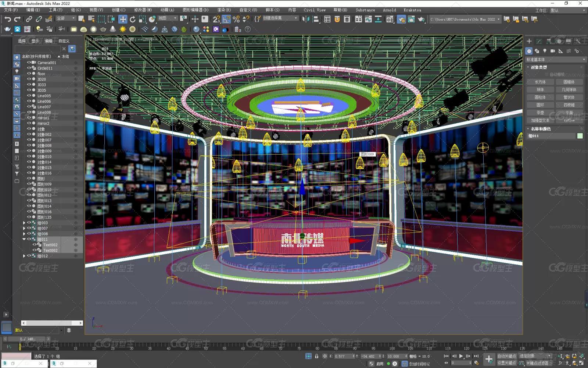The height and width of the screenshot is (368, 588).
Task: Open the object color swatch next to 组011
Action: tap(580, 136)
